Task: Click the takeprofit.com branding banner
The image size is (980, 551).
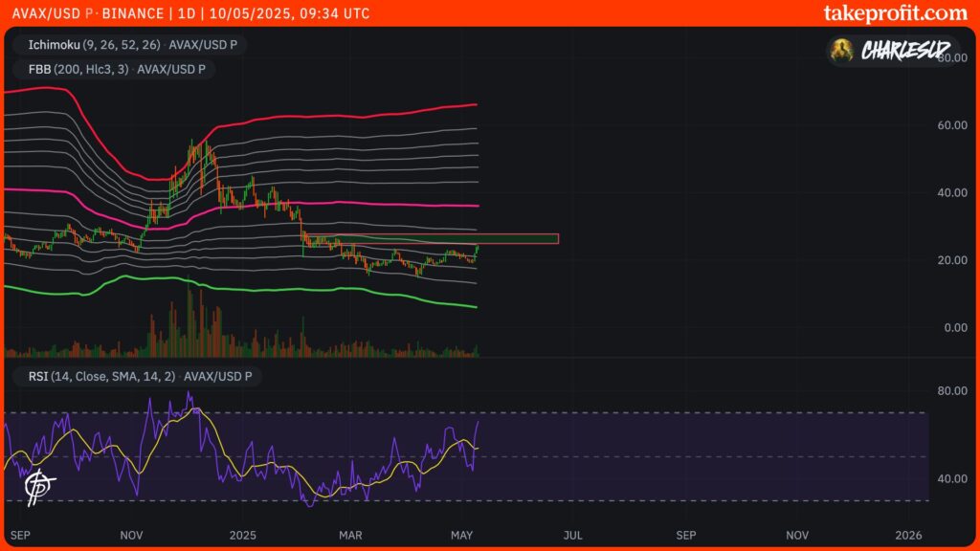Action: pos(898,13)
